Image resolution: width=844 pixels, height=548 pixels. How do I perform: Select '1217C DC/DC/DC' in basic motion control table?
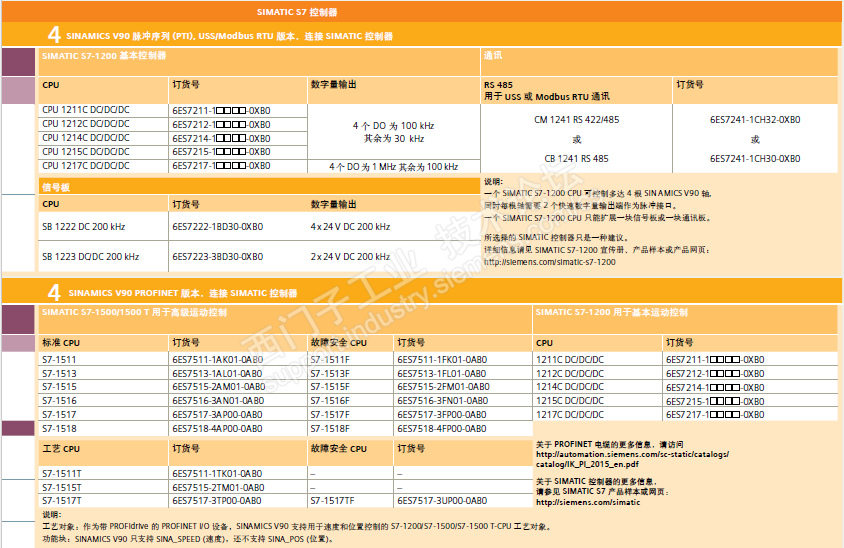(x=570, y=415)
